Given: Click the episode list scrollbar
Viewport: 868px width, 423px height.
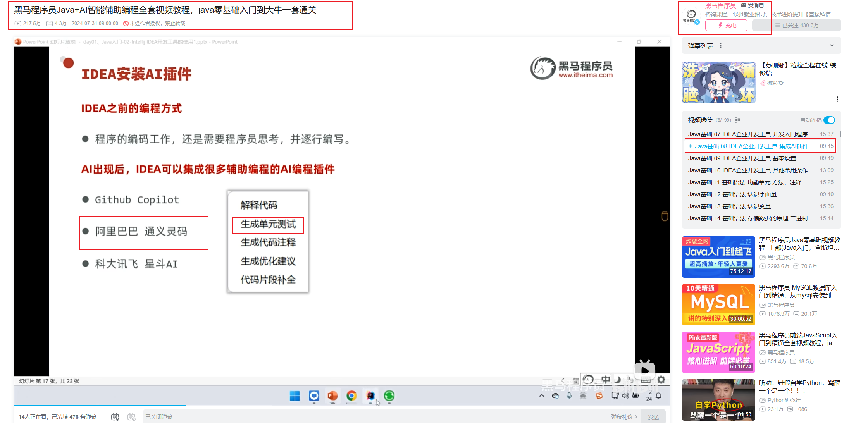Looking at the screenshot, I should (x=840, y=134).
